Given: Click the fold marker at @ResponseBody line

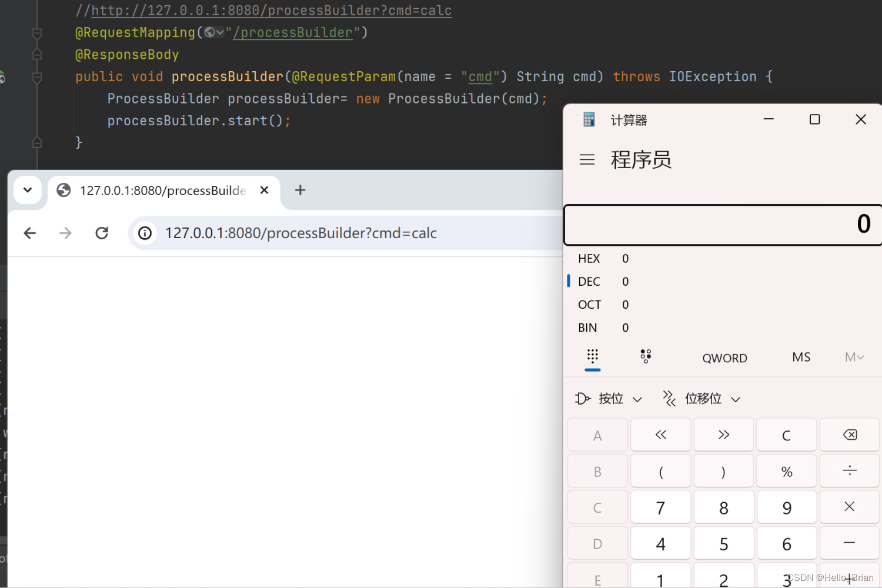Looking at the screenshot, I should tap(37, 55).
